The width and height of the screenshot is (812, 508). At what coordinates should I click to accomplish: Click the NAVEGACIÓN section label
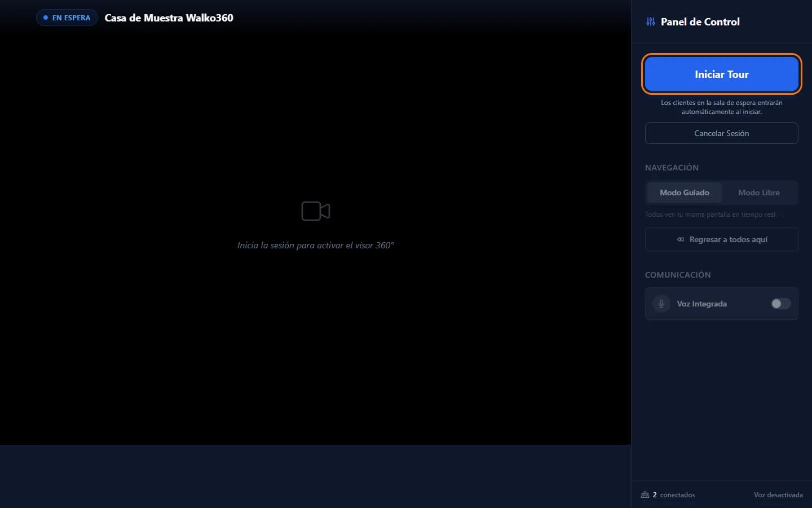click(x=672, y=168)
